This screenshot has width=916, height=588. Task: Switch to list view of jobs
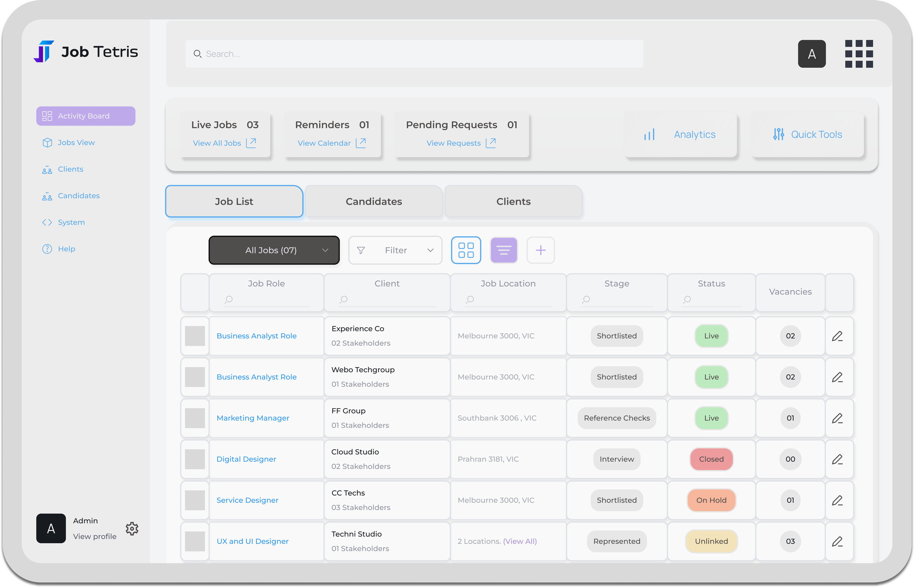click(504, 250)
